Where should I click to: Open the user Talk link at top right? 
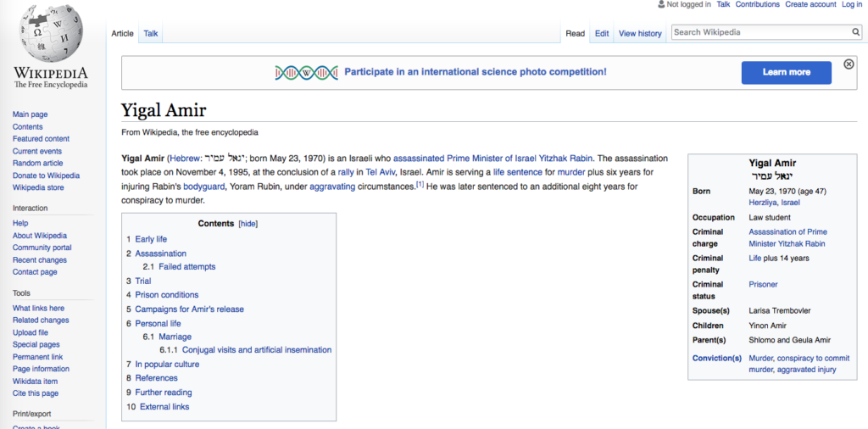[x=723, y=4]
